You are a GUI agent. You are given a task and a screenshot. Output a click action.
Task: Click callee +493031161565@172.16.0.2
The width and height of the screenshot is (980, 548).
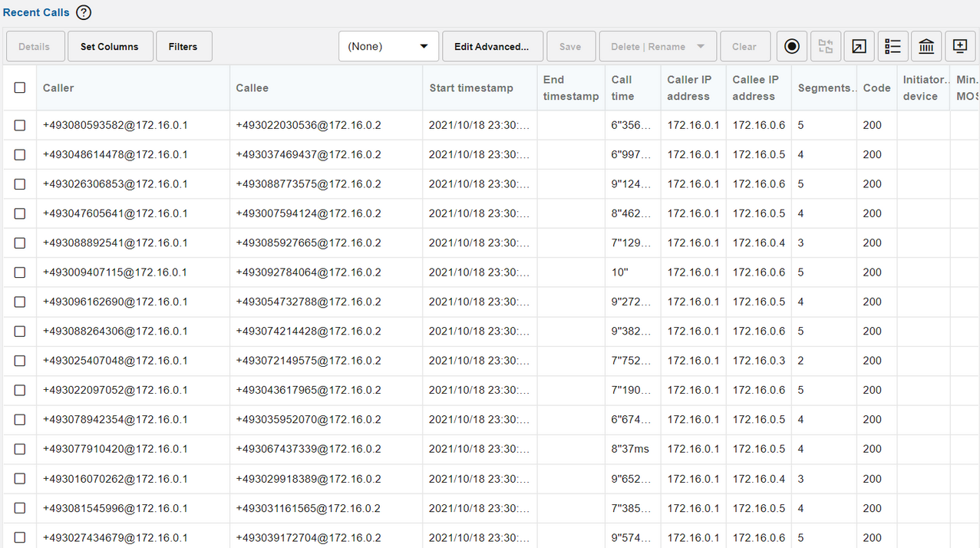309,508
